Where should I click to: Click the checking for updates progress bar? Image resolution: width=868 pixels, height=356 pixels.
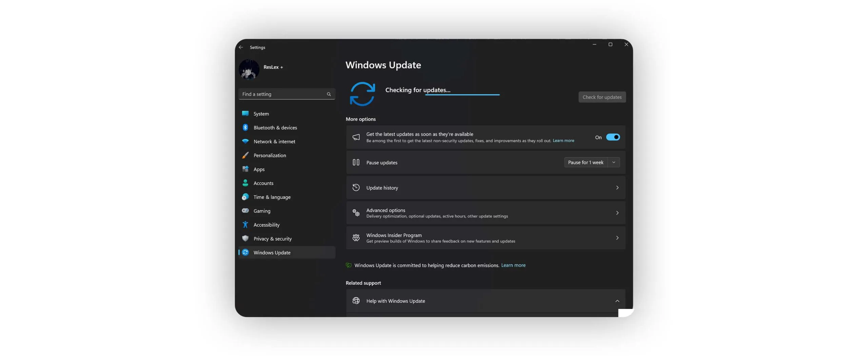pyautogui.click(x=462, y=95)
